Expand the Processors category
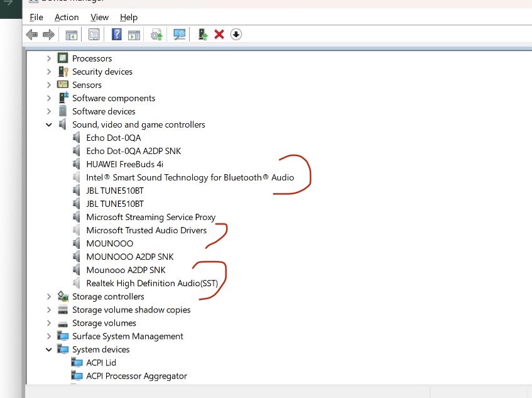 [49, 58]
